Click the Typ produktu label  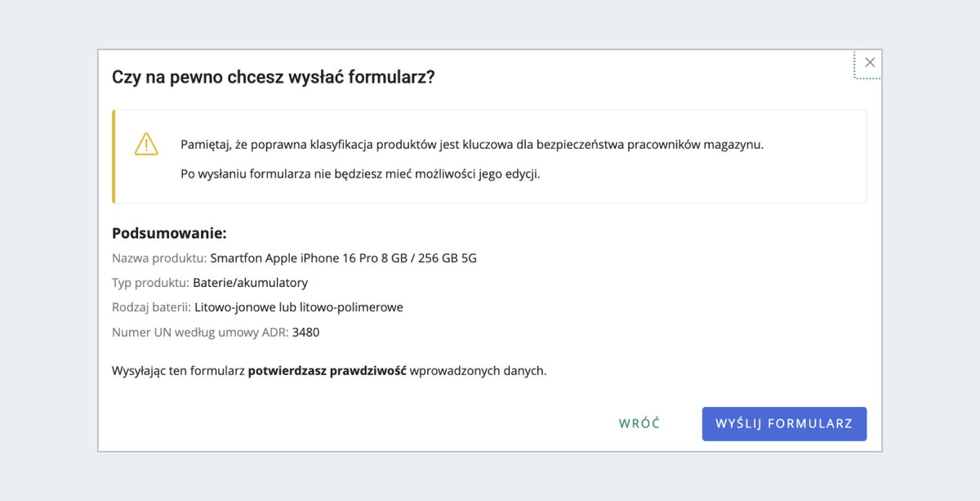pos(150,283)
